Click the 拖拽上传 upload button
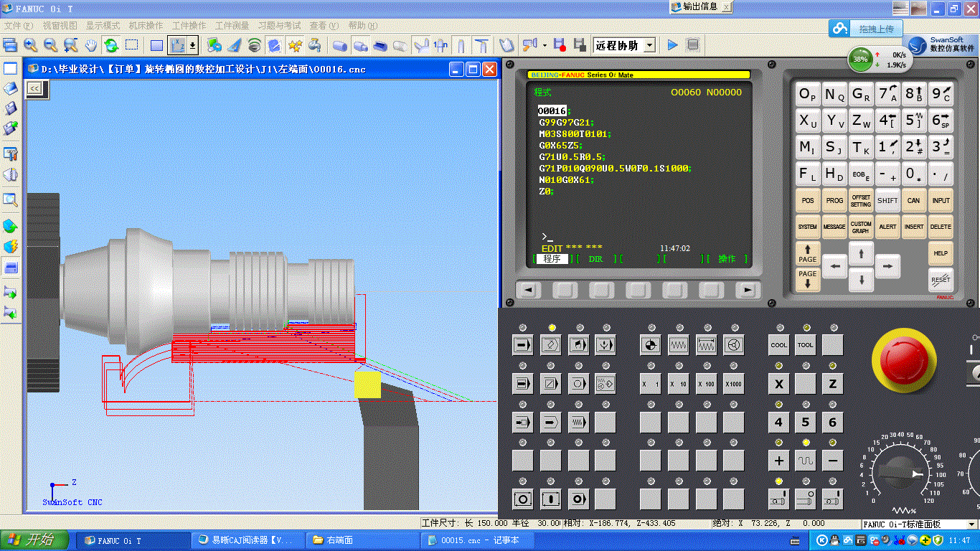This screenshot has width=980, height=551. click(x=865, y=29)
